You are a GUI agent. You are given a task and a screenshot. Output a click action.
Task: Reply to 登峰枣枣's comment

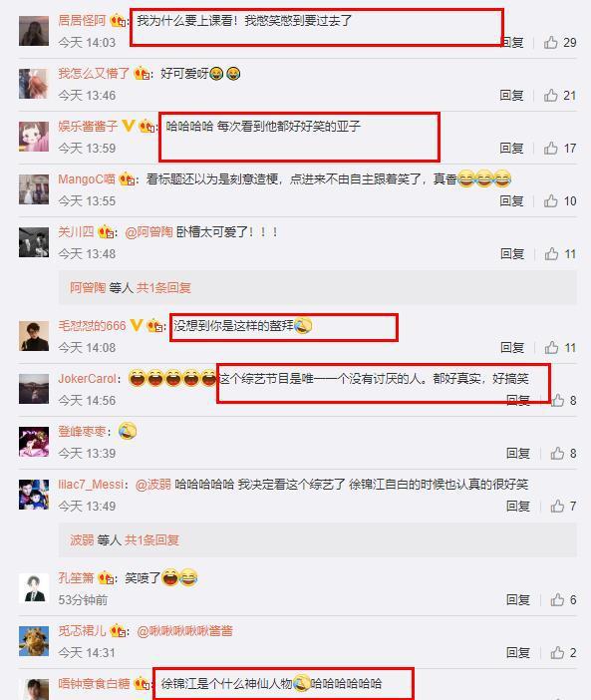[x=518, y=453]
